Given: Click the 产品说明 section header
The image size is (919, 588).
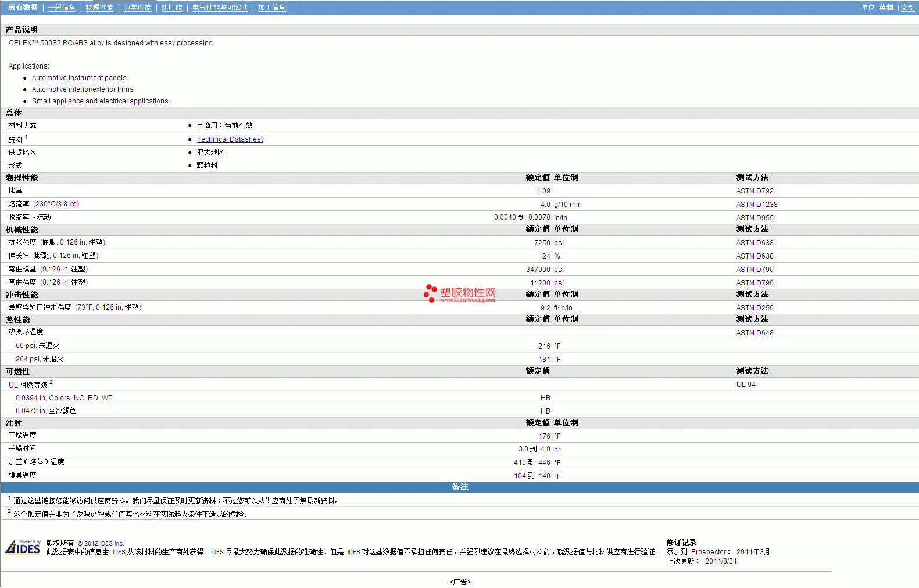Looking at the screenshot, I should click(x=22, y=30).
